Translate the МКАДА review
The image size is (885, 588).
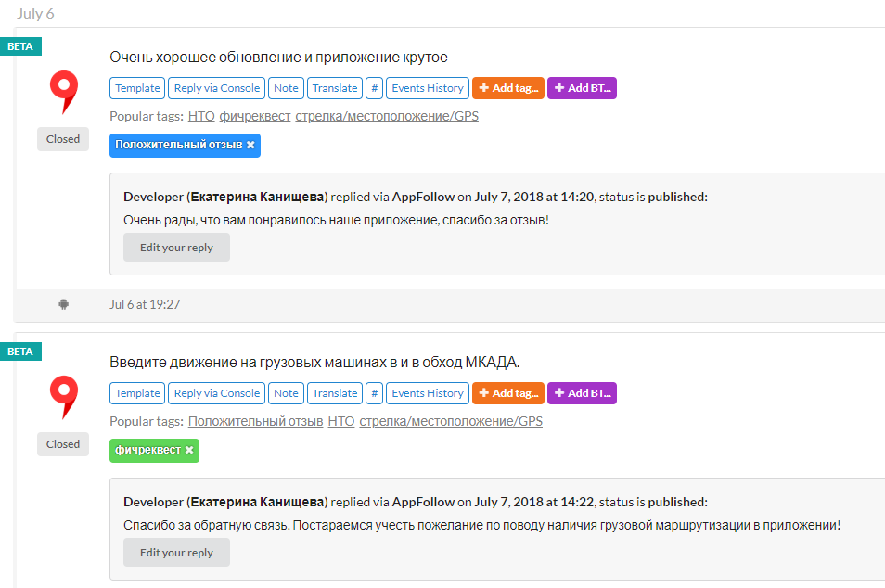334,393
